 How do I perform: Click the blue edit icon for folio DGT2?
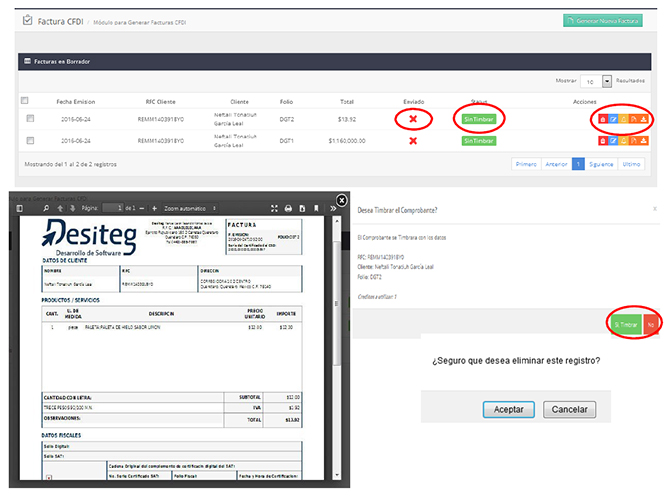(x=613, y=119)
